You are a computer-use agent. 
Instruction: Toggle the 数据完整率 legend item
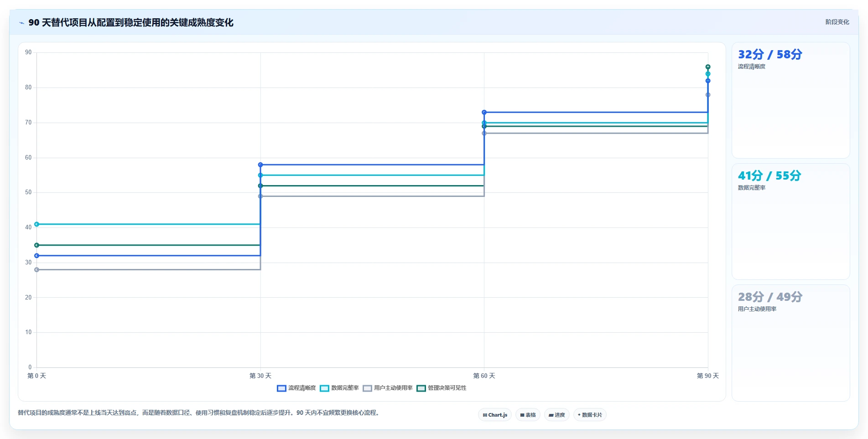coord(339,388)
